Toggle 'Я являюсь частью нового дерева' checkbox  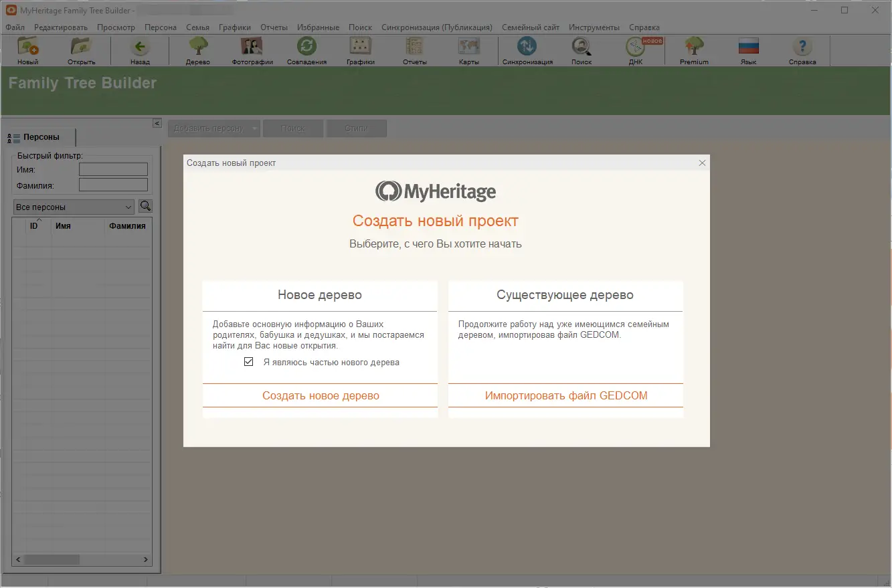(x=249, y=362)
